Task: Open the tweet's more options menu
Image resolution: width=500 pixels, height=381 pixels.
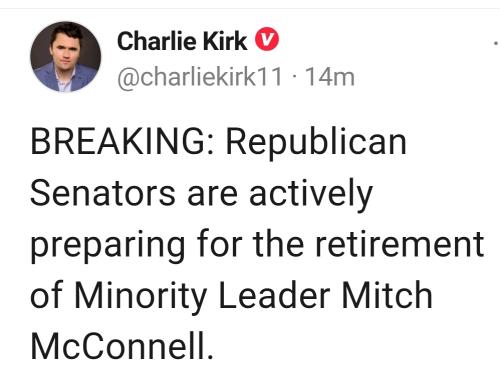Action: pos(496,43)
